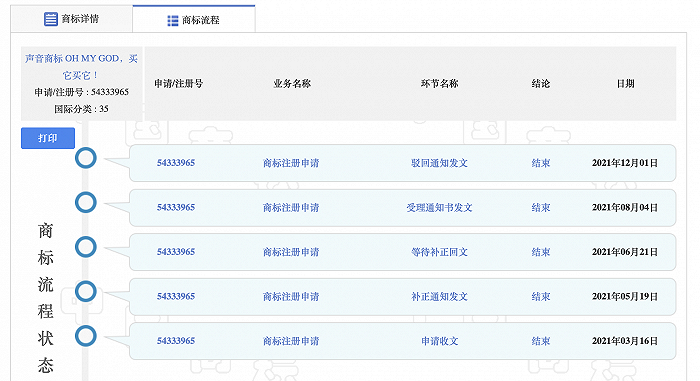The height and width of the screenshot is (381, 700).
Task: Open the 声音商标 OH MY GOD title link
Action: [81, 67]
